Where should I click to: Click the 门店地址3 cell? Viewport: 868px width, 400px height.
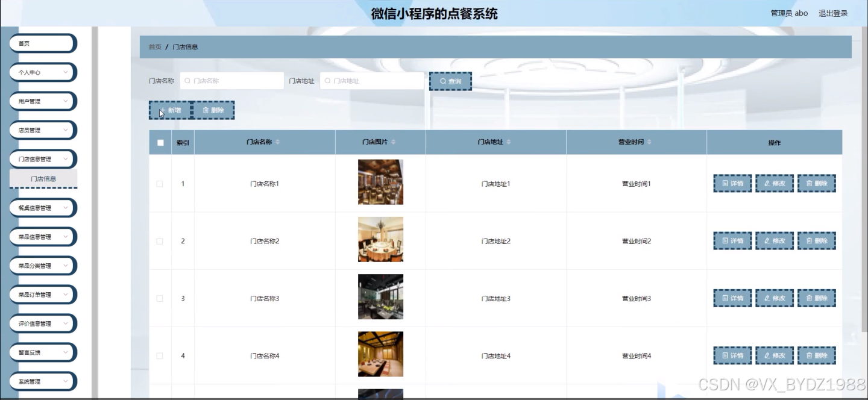[x=496, y=298]
